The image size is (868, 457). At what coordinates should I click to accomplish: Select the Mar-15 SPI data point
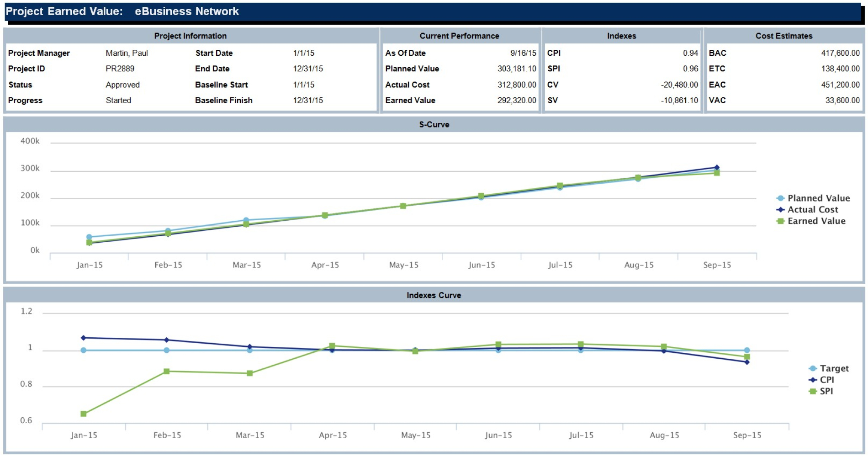click(250, 373)
